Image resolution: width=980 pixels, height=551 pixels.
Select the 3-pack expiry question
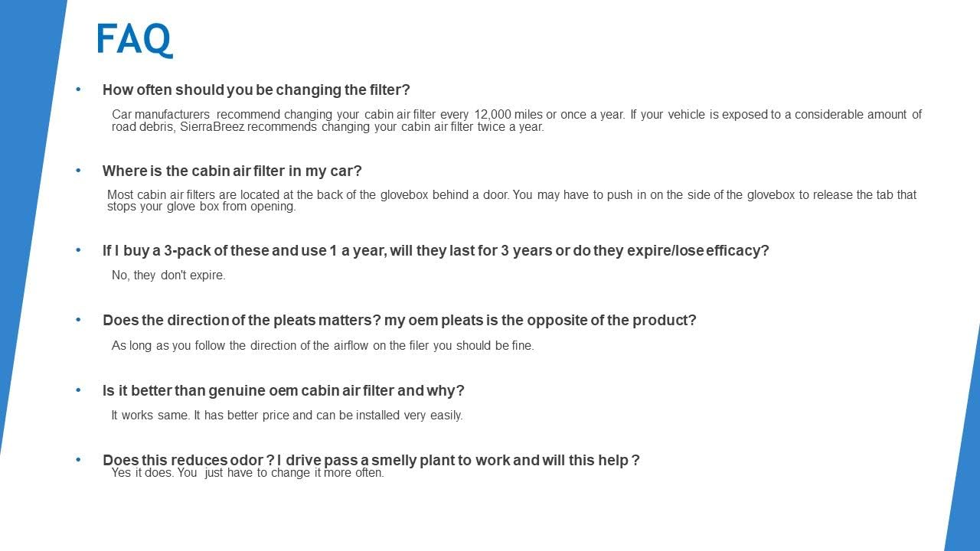[x=436, y=251]
